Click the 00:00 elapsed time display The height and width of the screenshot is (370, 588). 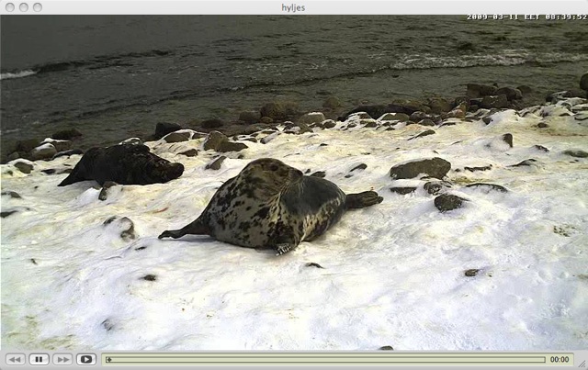pyautogui.click(x=560, y=360)
